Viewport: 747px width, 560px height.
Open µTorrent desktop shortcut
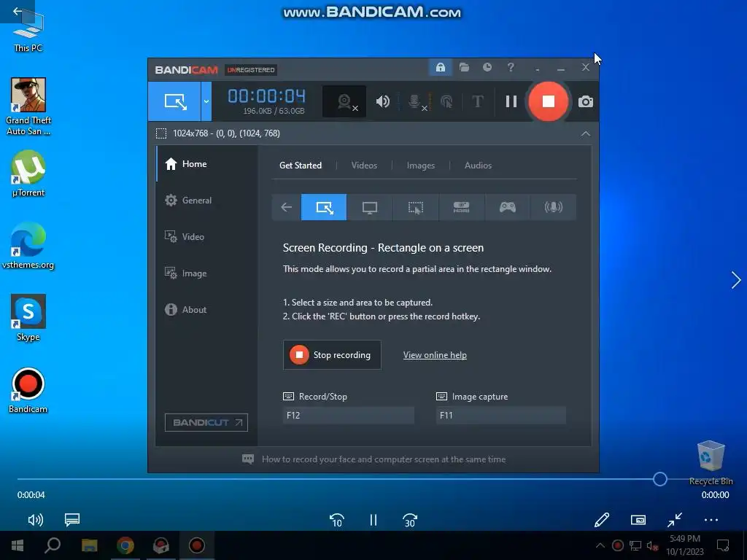(28, 174)
